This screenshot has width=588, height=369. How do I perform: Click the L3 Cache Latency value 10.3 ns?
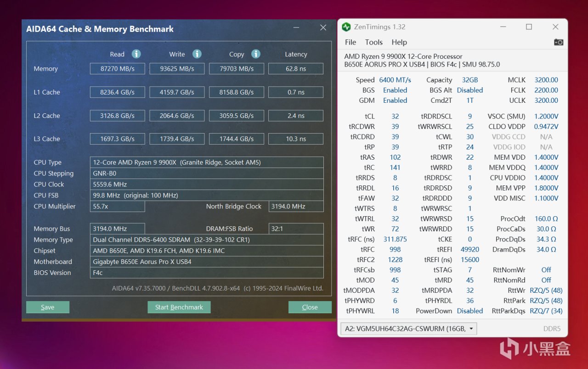pos(296,139)
